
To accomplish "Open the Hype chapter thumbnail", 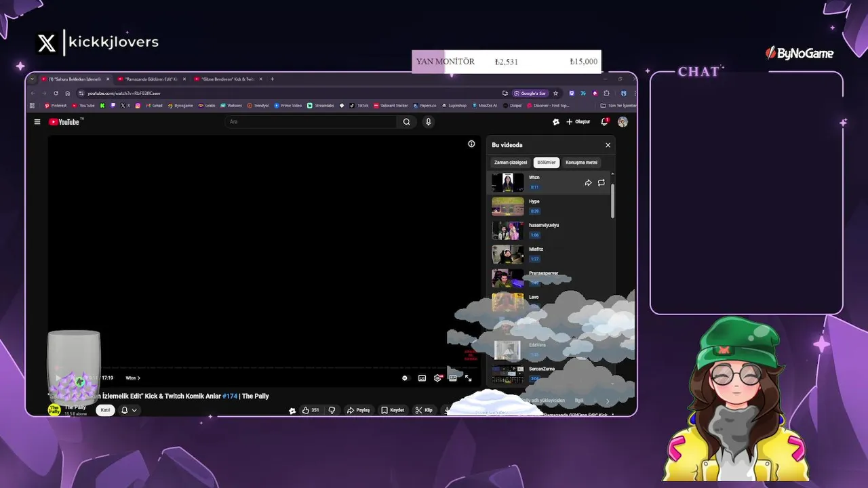I will pos(508,207).
